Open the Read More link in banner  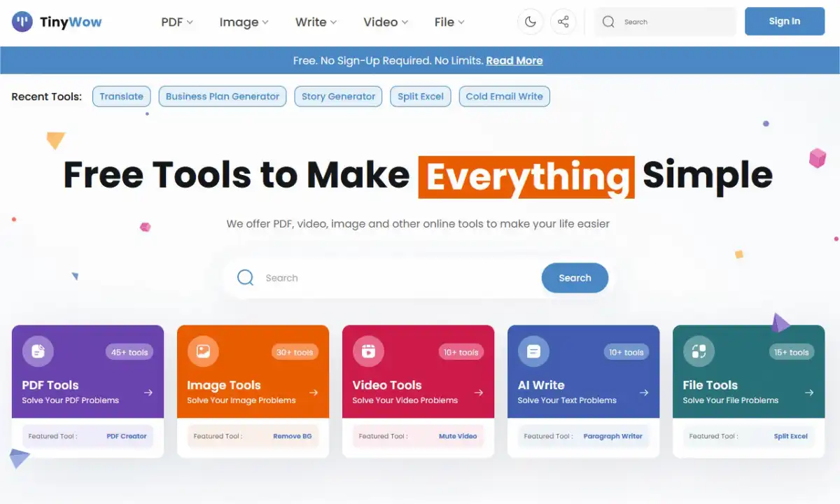pos(514,61)
